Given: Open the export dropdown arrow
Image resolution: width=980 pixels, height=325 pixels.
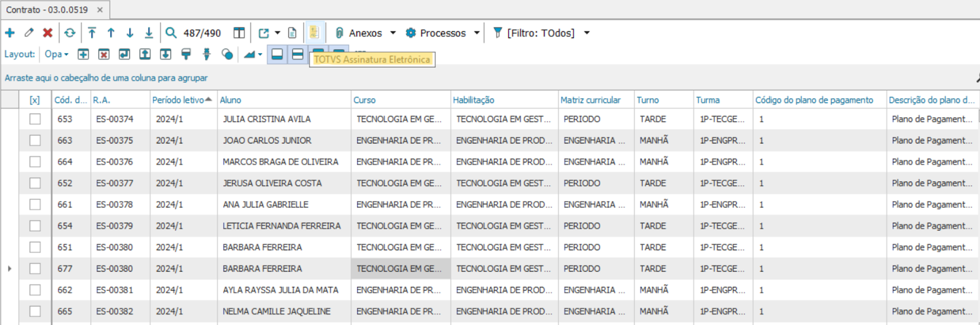Looking at the screenshot, I should click(277, 33).
